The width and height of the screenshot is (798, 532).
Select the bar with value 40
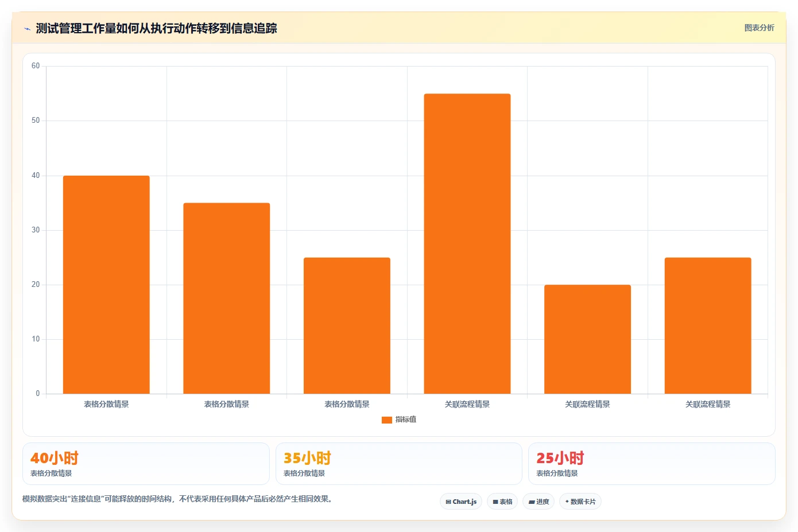click(106, 285)
